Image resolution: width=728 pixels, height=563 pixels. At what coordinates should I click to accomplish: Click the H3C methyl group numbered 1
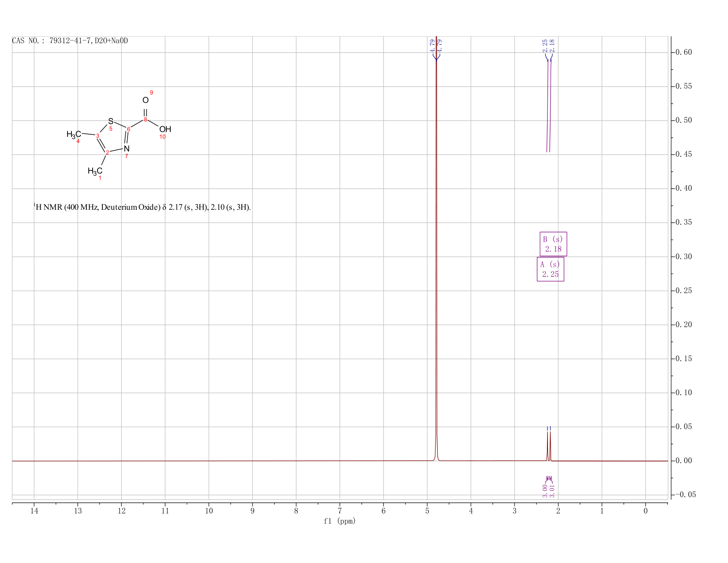click(x=95, y=171)
